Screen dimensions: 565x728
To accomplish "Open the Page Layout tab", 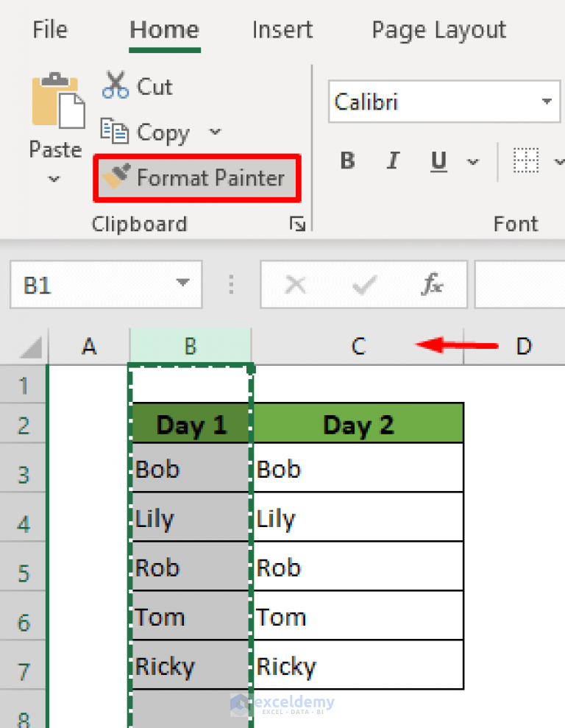I will point(438,29).
